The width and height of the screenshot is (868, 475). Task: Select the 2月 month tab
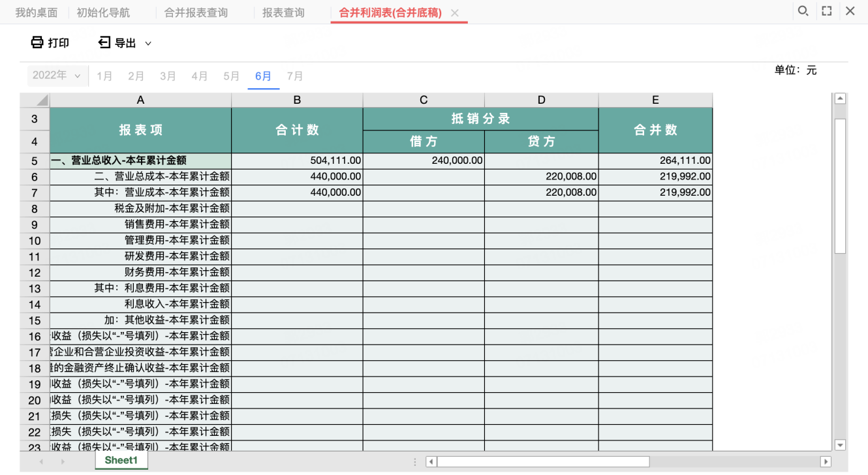click(136, 76)
